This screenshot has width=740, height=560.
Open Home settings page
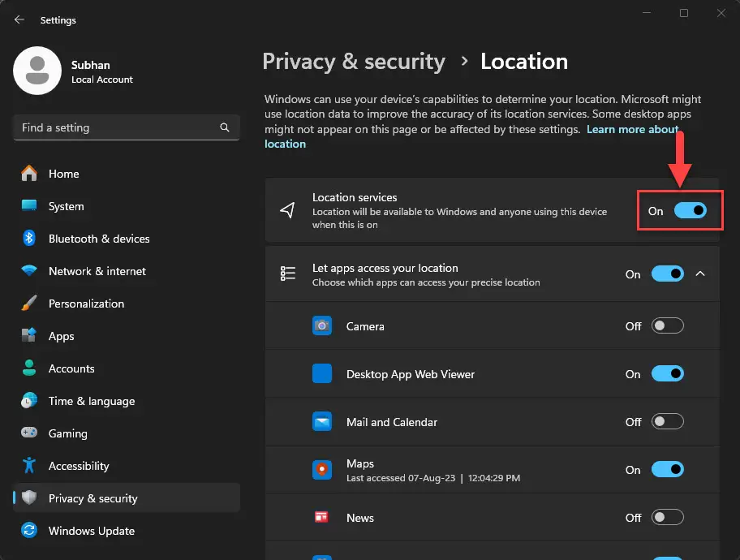click(x=127, y=174)
